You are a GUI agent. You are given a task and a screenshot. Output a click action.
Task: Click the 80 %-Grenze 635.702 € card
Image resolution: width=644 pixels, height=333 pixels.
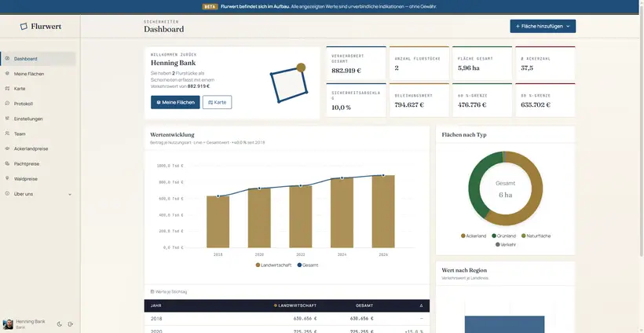click(545, 101)
